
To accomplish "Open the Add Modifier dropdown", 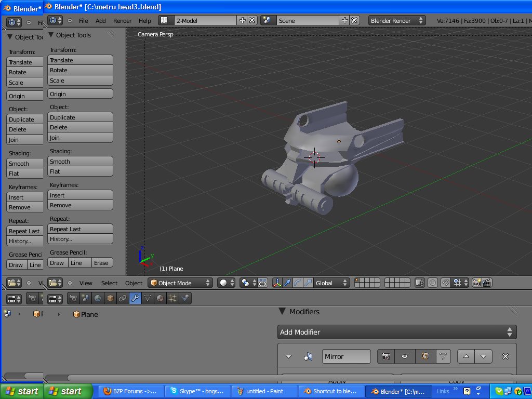I will [397, 332].
